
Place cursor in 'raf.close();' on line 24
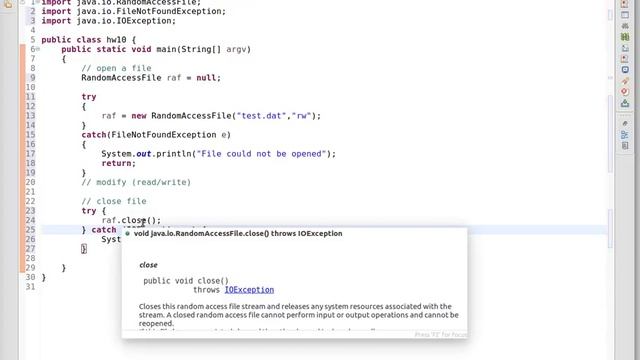[x=131, y=220]
